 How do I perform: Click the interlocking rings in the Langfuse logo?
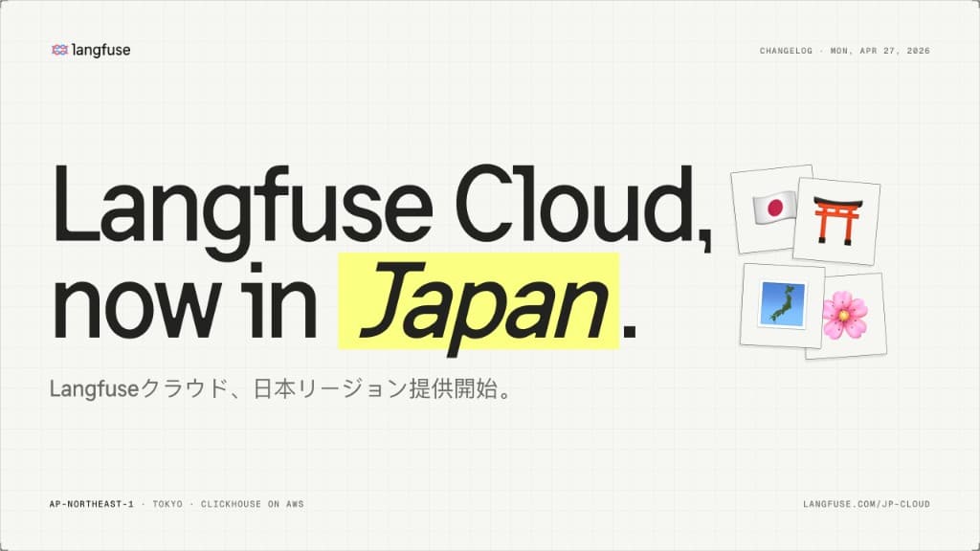(58, 48)
